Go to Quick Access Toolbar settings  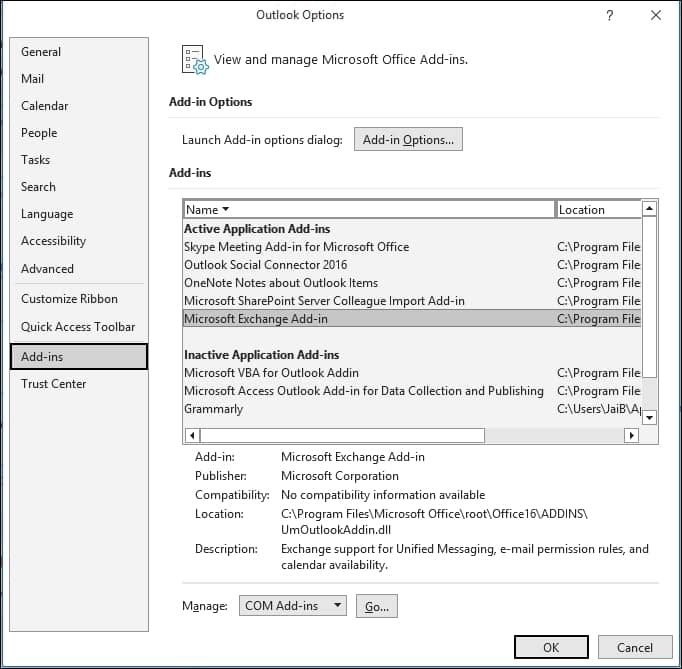pyautogui.click(x=78, y=327)
